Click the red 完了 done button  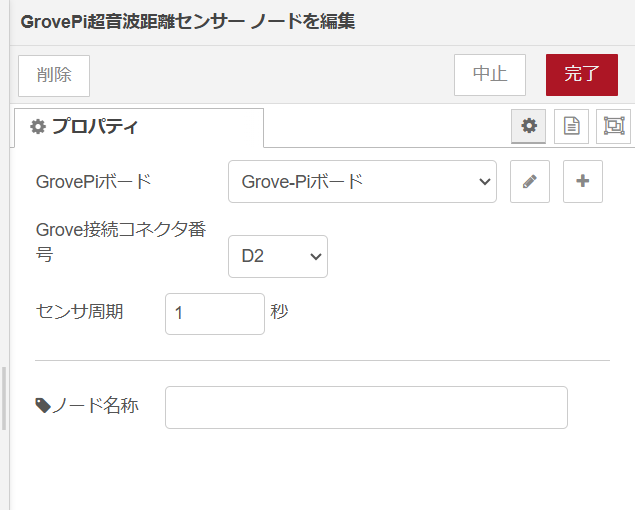[582, 75]
